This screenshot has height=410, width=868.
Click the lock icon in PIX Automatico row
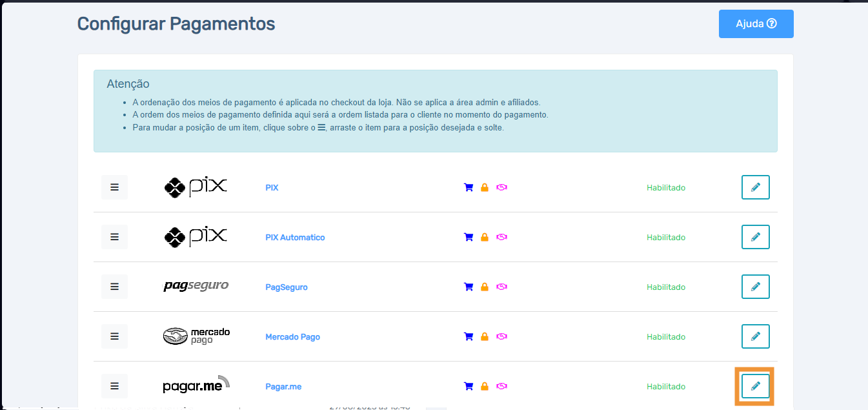(485, 237)
